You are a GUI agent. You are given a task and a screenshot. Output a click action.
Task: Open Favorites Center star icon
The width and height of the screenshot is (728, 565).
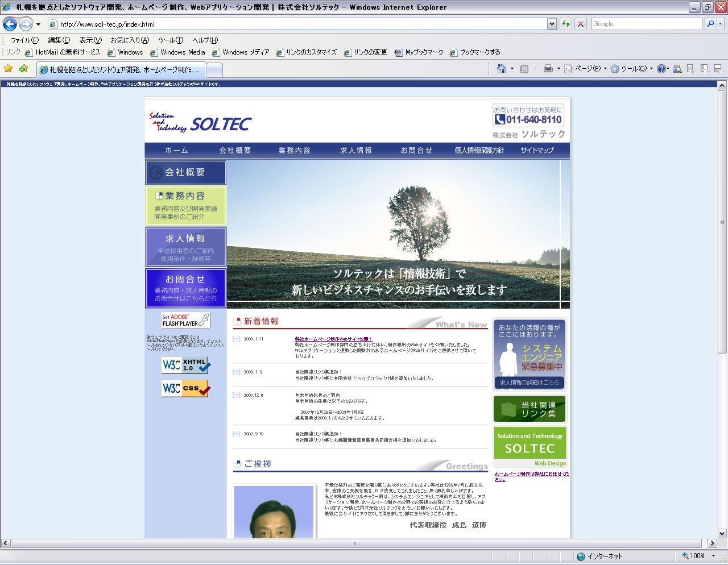click(8, 69)
